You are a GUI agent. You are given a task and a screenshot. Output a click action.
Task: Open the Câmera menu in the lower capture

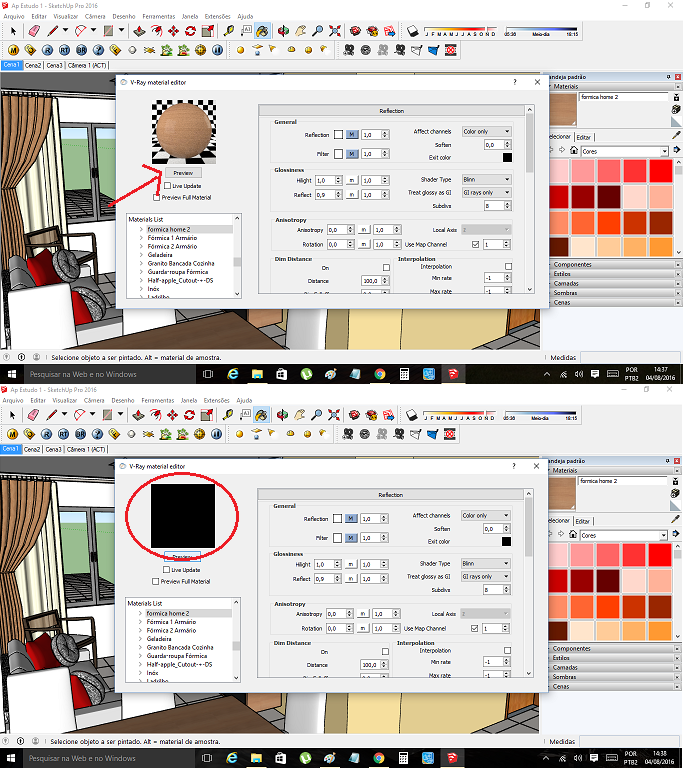(x=94, y=400)
